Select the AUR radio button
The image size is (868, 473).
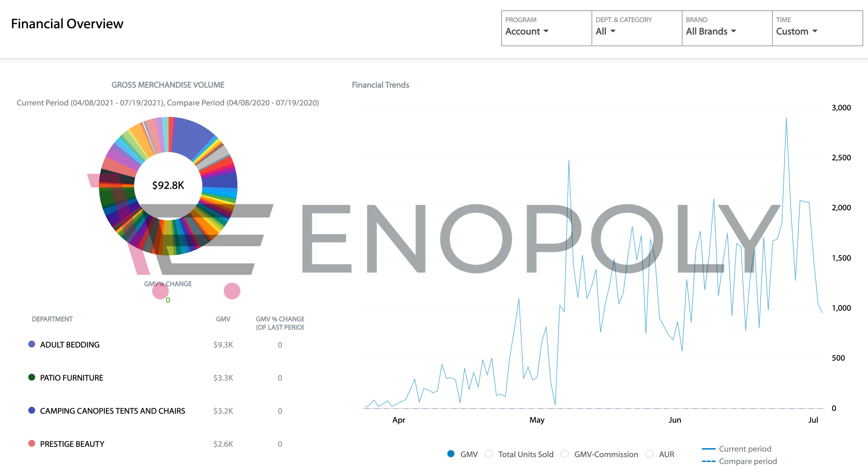pos(649,454)
